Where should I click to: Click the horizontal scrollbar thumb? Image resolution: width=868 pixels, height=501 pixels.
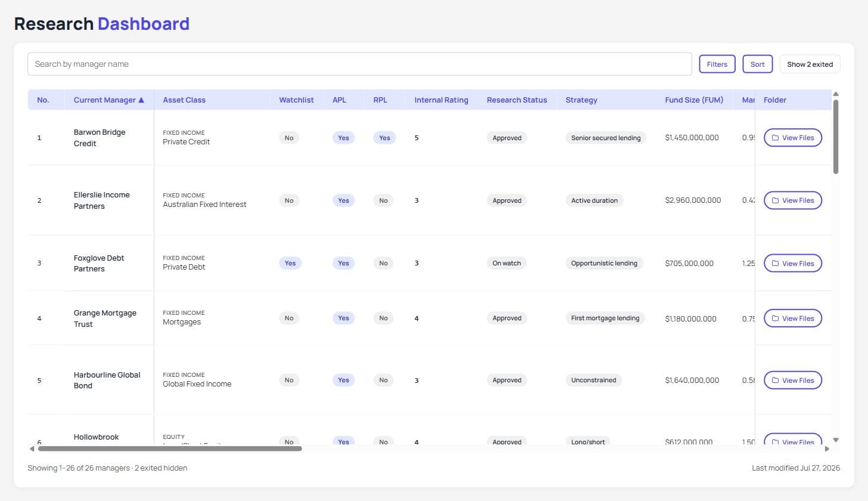coord(170,449)
